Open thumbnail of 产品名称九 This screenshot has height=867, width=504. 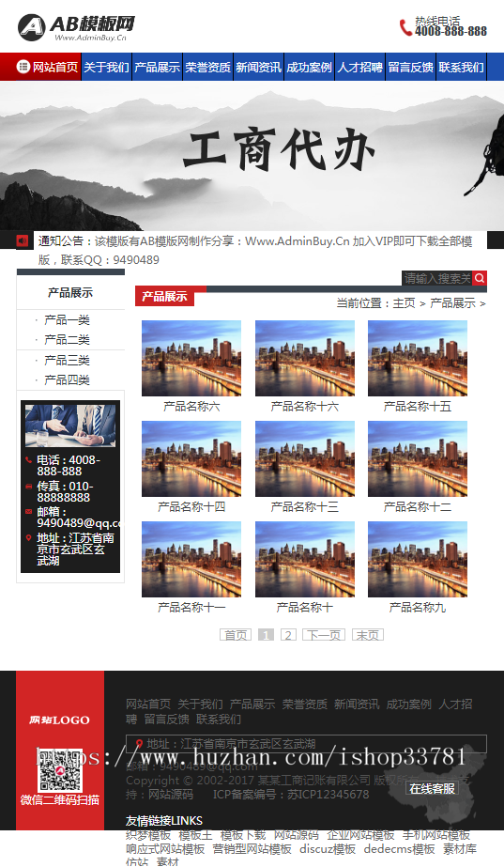[x=418, y=560]
